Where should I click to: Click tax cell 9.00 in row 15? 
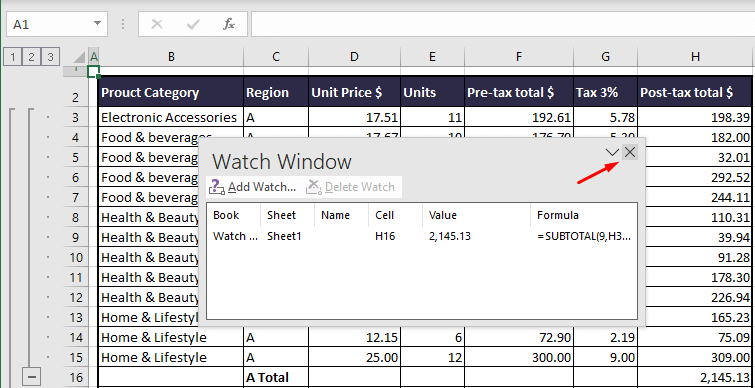605,358
